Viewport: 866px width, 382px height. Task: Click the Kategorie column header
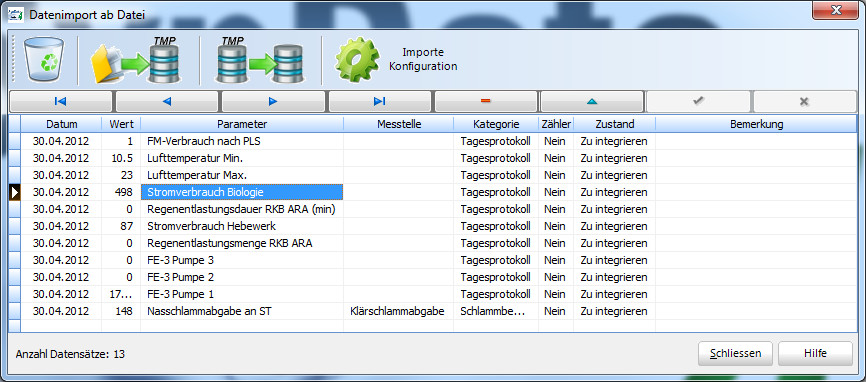pos(496,124)
